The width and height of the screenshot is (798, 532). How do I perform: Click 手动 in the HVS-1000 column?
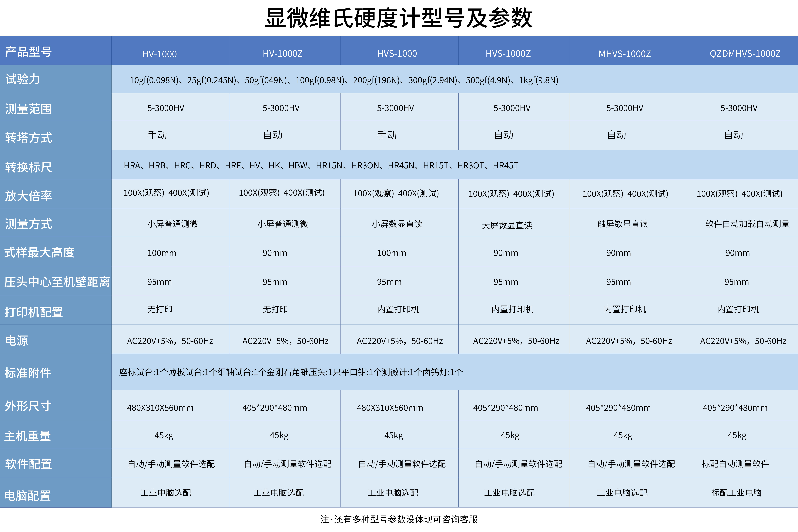click(x=387, y=135)
